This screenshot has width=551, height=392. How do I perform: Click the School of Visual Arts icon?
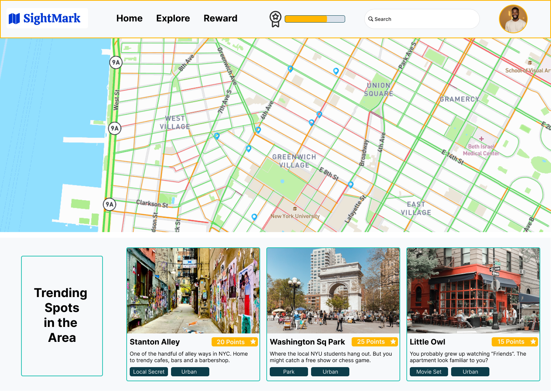(530, 63)
